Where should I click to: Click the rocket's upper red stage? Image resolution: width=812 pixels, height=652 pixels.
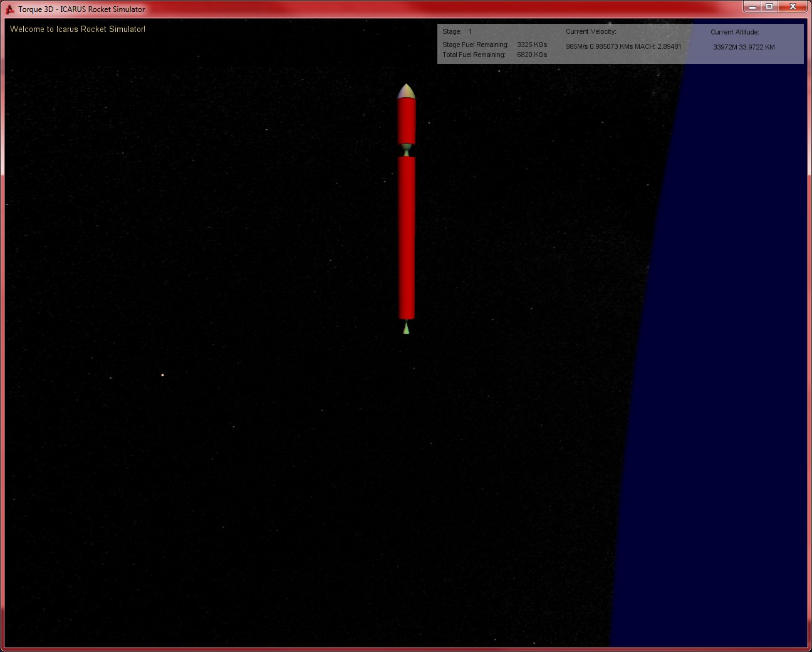pos(407,121)
